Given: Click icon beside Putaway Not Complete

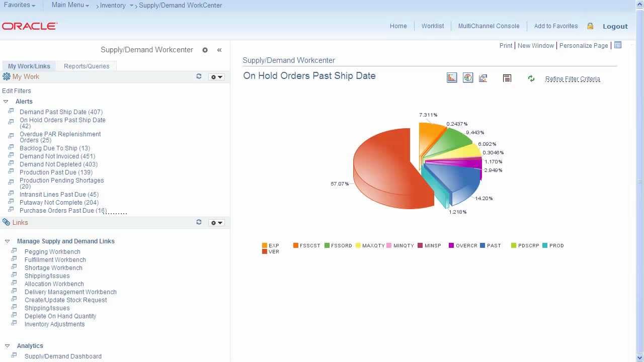Looking at the screenshot, I should coord(11,202).
